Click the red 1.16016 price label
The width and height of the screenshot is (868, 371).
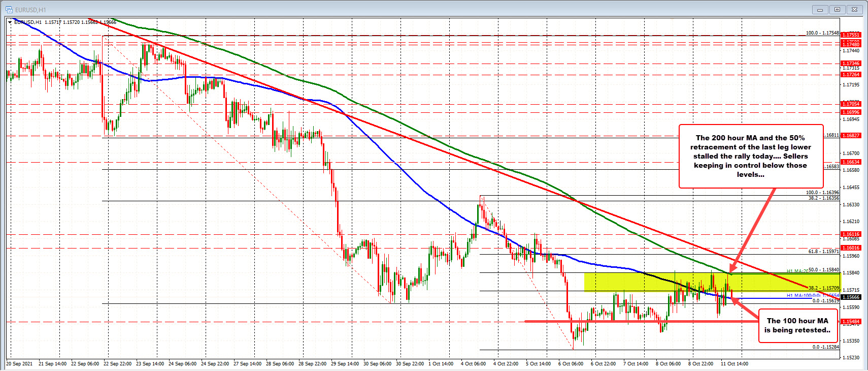click(x=851, y=248)
